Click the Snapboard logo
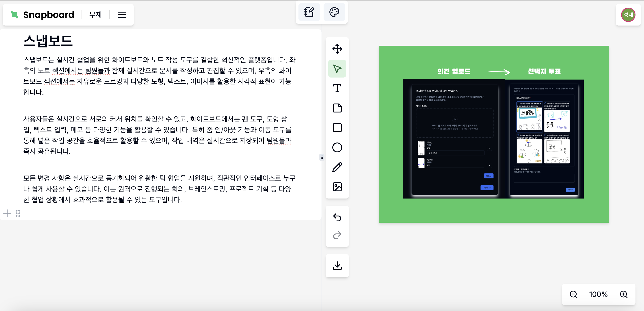The image size is (644, 311). click(42, 15)
